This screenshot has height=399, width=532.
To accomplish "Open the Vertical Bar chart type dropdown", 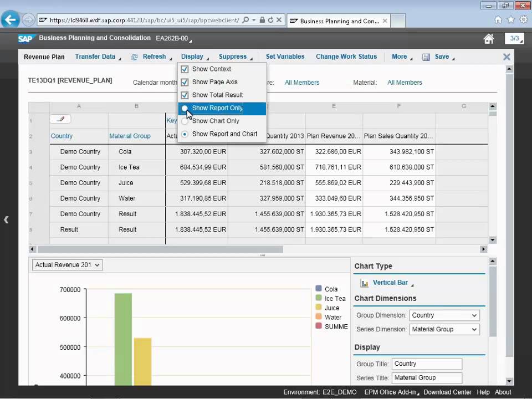I will point(393,283).
